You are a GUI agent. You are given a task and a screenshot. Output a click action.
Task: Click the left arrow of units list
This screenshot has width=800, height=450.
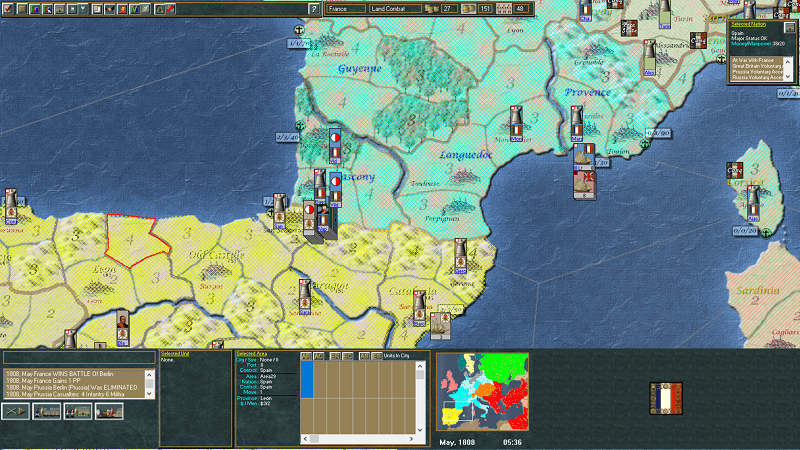(306, 439)
